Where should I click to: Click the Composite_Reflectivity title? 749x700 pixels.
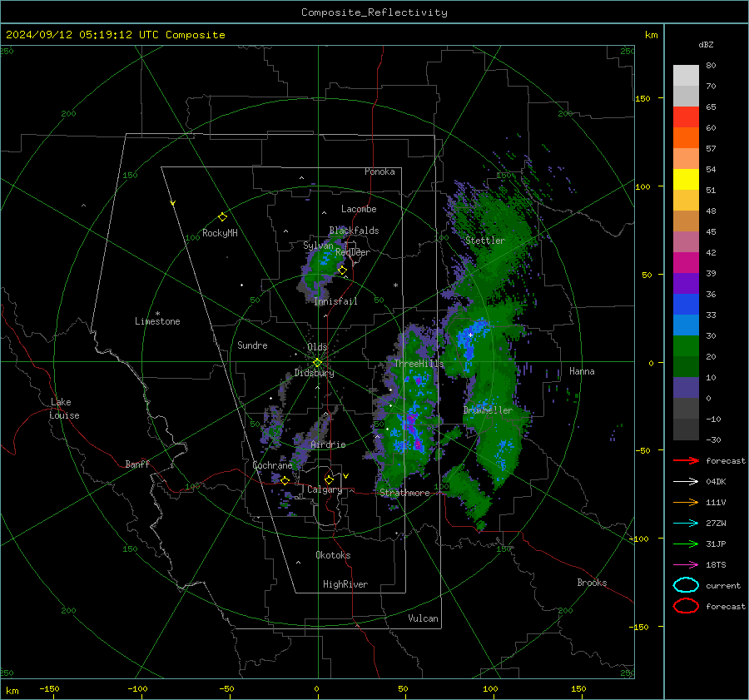click(374, 12)
